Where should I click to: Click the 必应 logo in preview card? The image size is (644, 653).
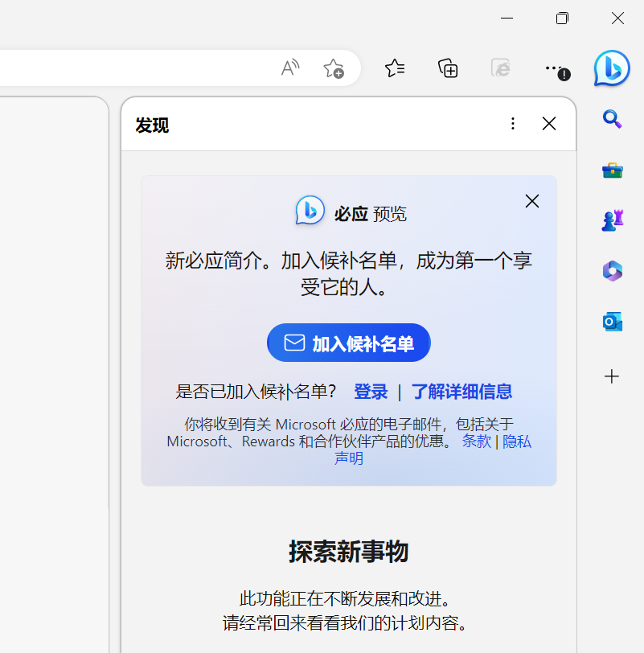pos(310,211)
